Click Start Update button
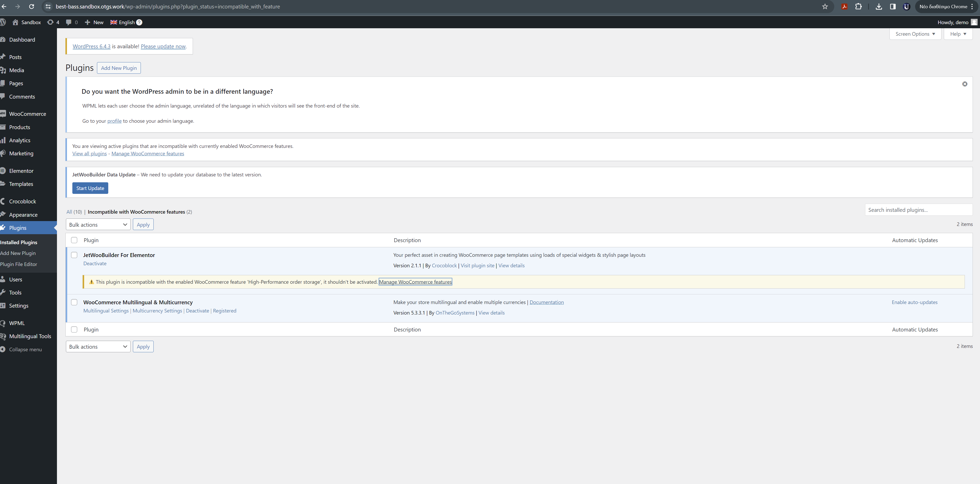Screen dimensions: 980x484 point(90,188)
